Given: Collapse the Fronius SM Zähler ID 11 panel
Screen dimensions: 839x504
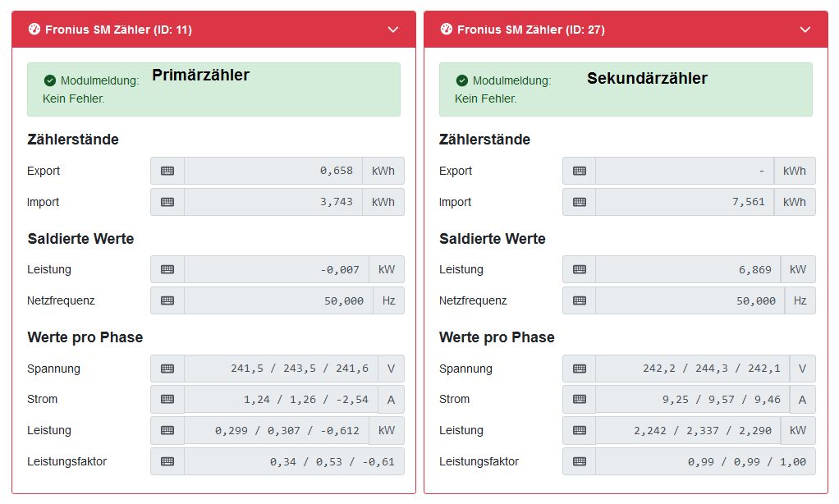Looking at the screenshot, I should tap(392, 30).
